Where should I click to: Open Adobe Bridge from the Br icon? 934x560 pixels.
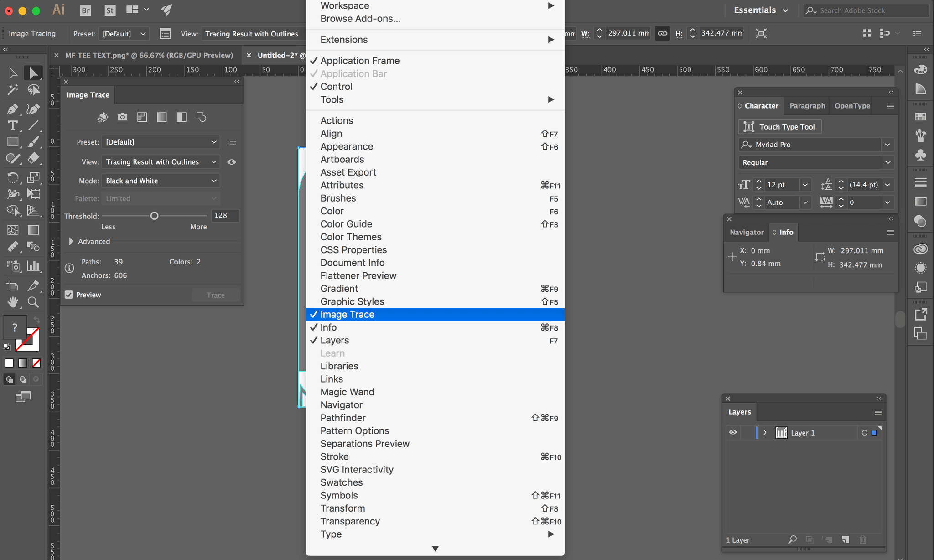tap(85, 10)
